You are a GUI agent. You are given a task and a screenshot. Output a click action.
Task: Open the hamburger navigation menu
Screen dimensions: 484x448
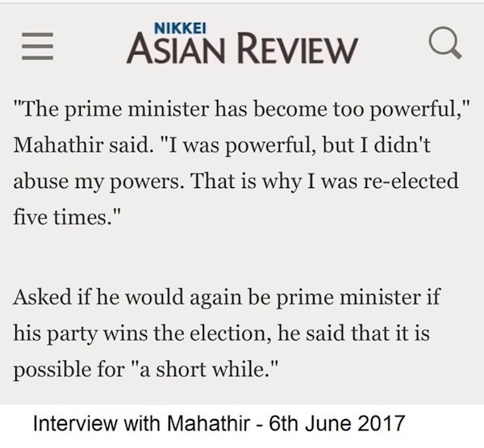click(x=38, y=46)
